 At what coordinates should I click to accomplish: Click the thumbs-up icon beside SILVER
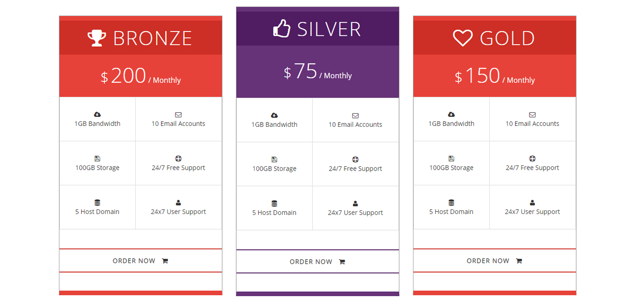click(x=282, y=29)
